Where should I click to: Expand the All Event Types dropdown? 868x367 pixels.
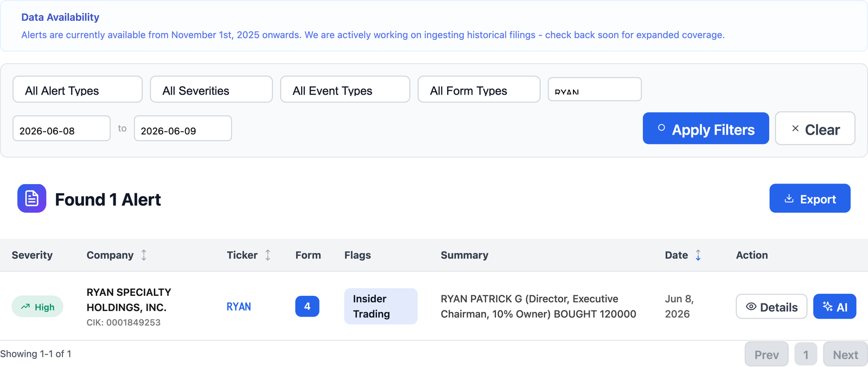pyautogui.click(x=345, y=90)
